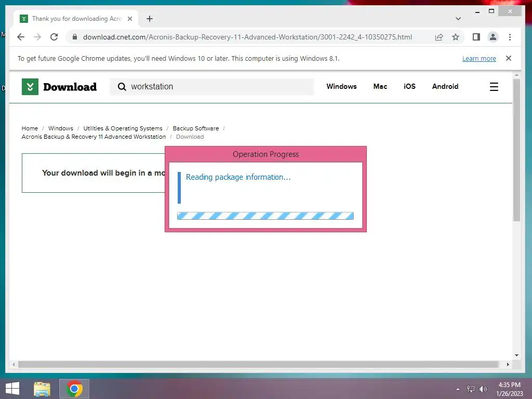Click the 'Windows' breadcrumb link
This screenshot has width=532, height=399.
click(61, 128)
